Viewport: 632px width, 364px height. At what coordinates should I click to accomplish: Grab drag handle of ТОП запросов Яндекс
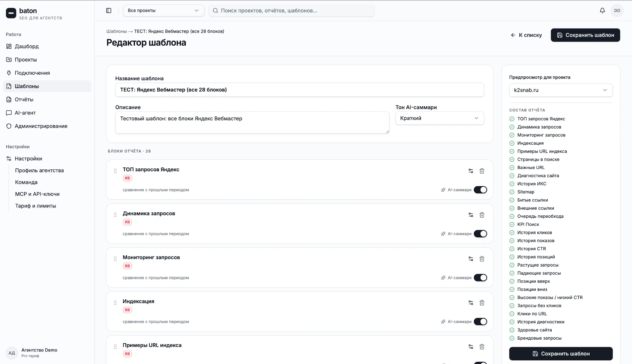(115, 171)
